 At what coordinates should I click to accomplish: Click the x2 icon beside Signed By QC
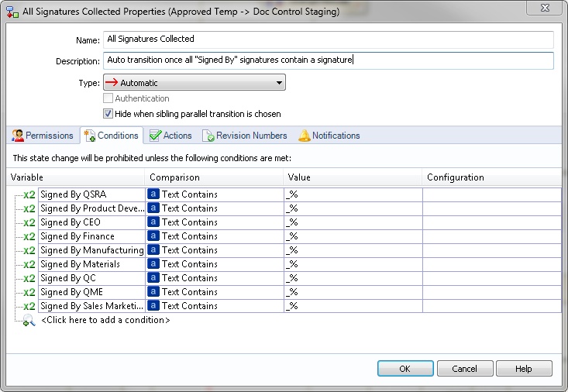[29, 278]
